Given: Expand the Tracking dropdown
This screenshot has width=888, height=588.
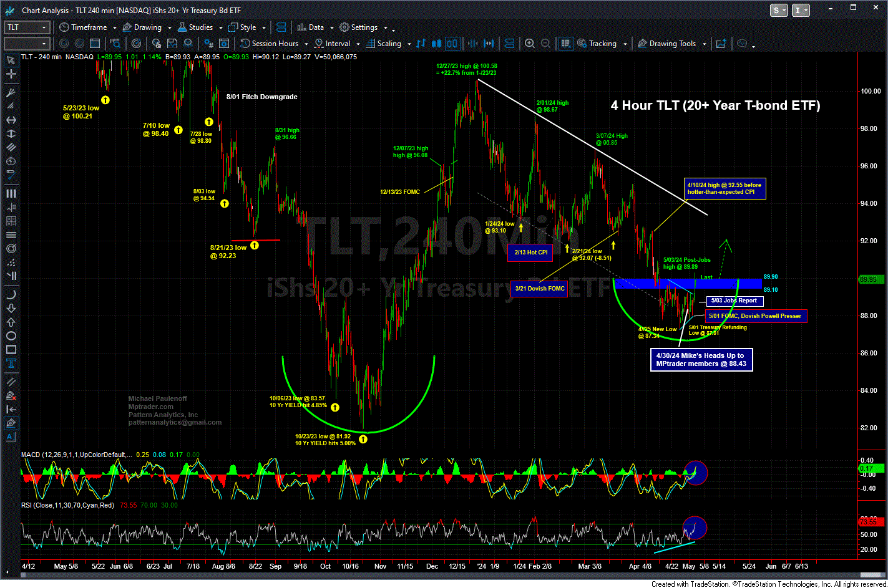Looking at the screenshot, I should (x=625, y=44).
